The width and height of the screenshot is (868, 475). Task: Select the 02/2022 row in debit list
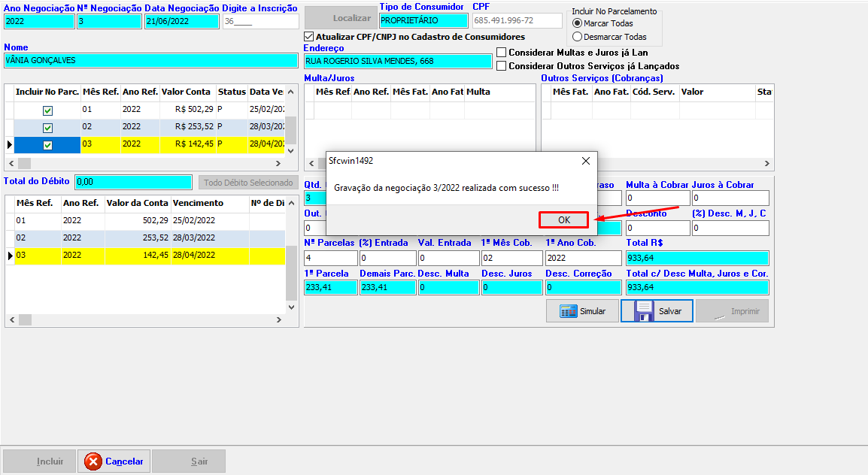(x=113, y=237)
